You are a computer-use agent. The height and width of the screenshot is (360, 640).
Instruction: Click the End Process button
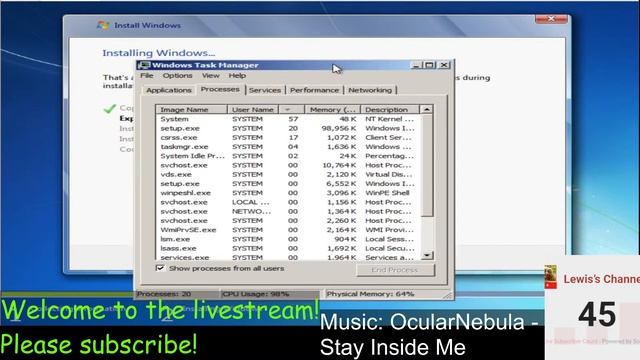395,270
